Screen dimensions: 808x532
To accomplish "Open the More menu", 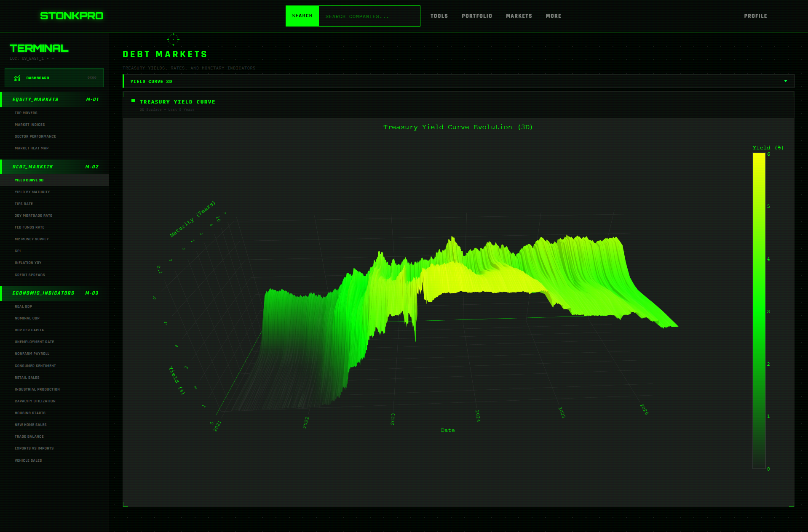I will pos(553,16).
